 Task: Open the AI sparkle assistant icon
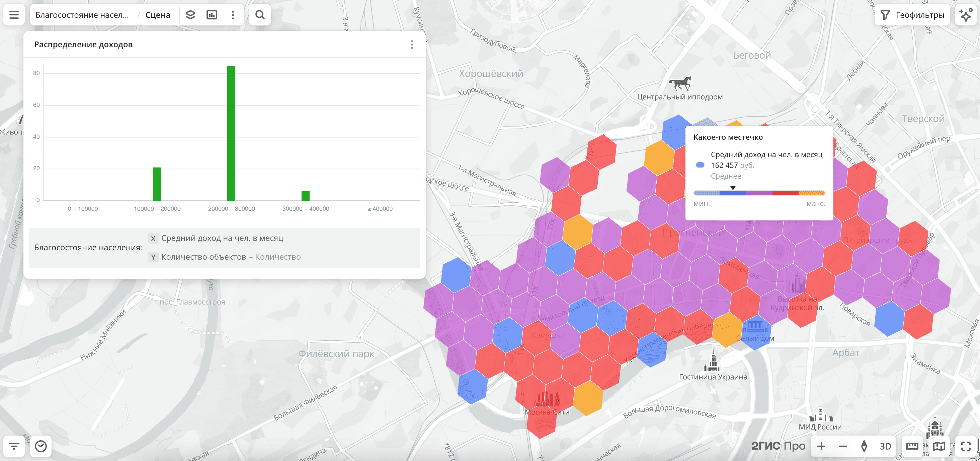[966, 15]
